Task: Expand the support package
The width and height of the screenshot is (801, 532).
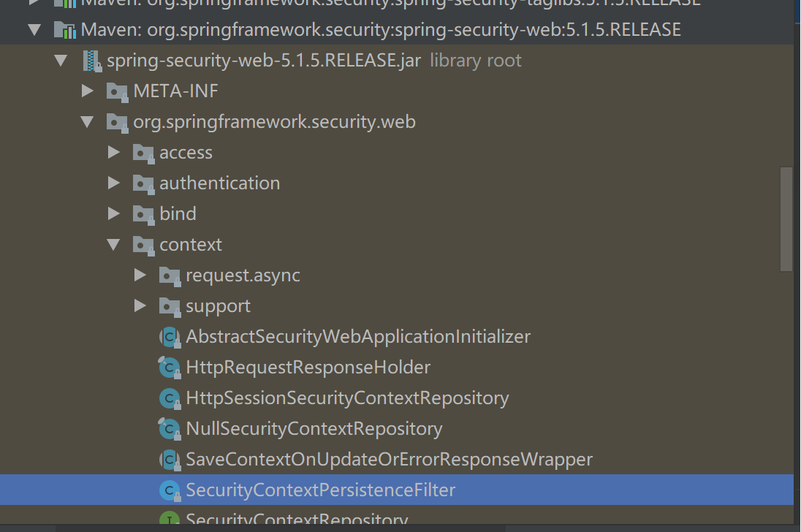Action: 140,305
